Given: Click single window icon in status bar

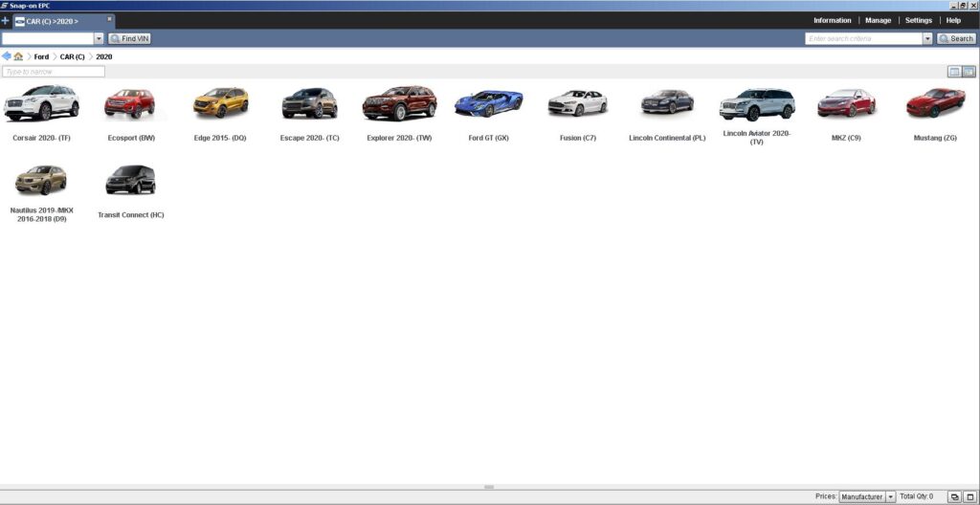Looking at the screenshot, I should 969,496.
